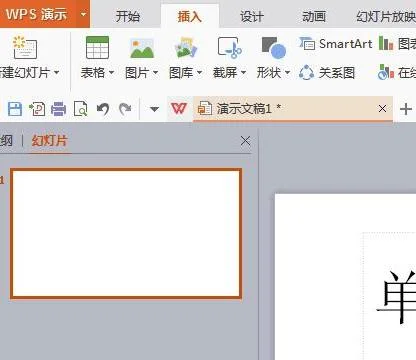Switch to the 大纲 outline pane tab
416x360 pixels.
coord(6,141)
